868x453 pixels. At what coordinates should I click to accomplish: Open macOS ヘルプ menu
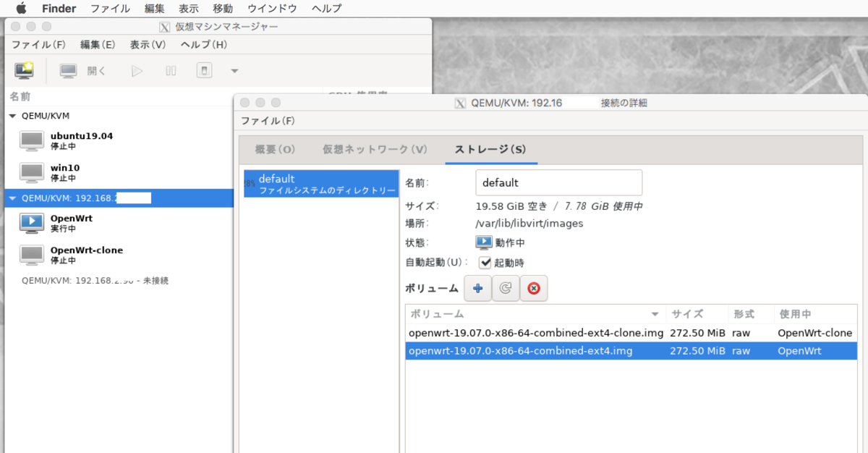[327, 9]
